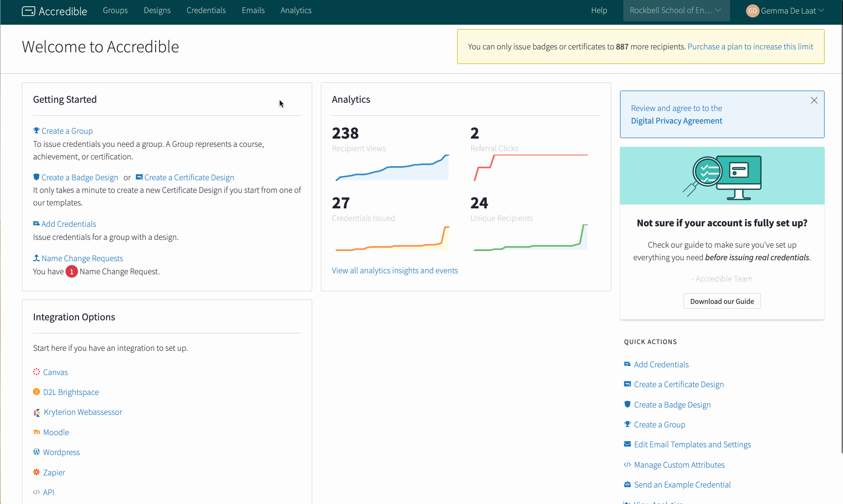Go to the Analytics nav item
Viewport: 843px width, 504px height.
[296, 11]
